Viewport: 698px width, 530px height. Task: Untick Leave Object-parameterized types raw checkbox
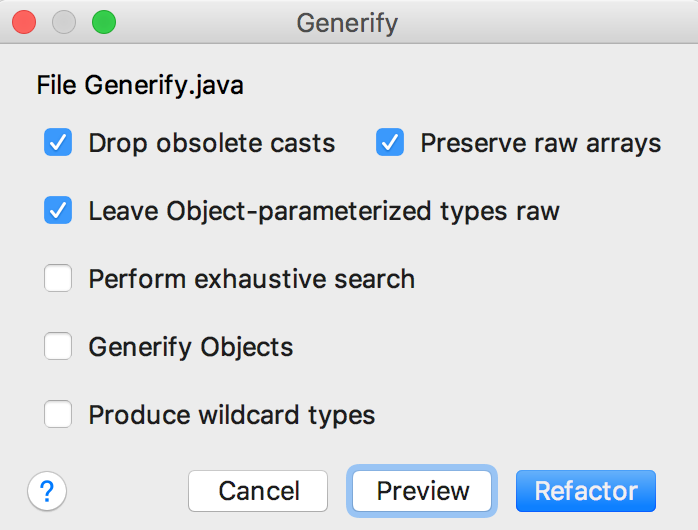pos(58,210)
